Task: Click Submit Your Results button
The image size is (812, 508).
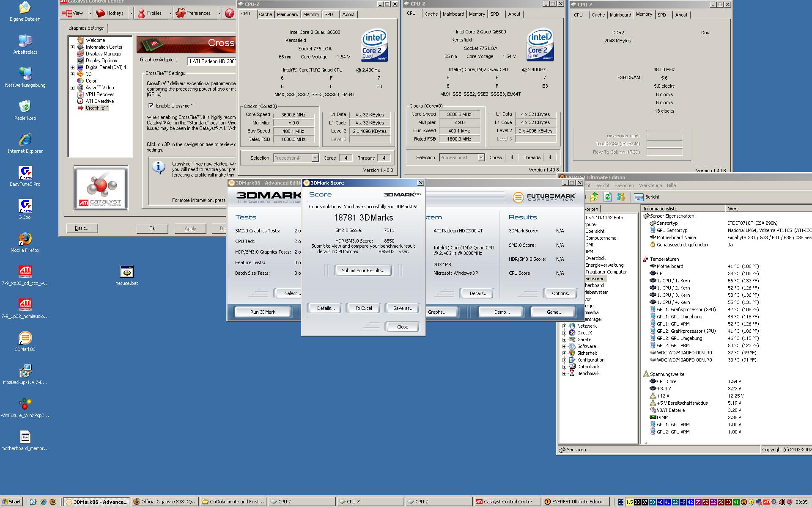Action: click(x=363, y=271)
